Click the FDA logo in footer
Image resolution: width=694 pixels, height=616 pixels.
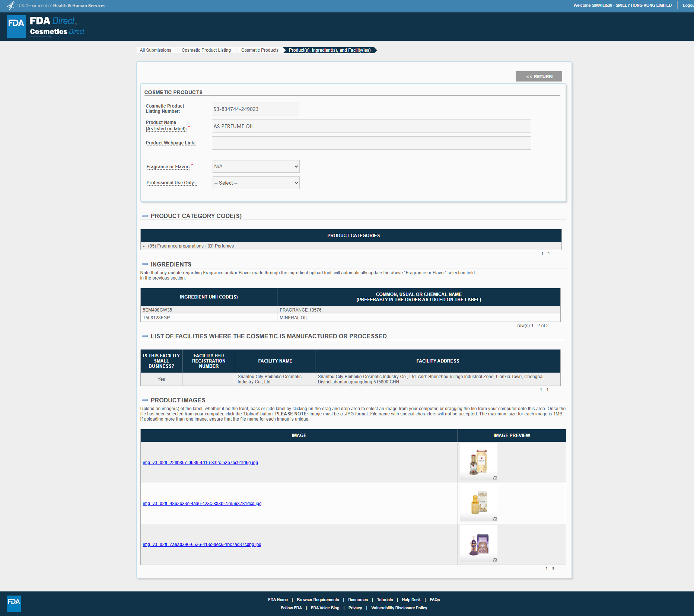[14, 603]
